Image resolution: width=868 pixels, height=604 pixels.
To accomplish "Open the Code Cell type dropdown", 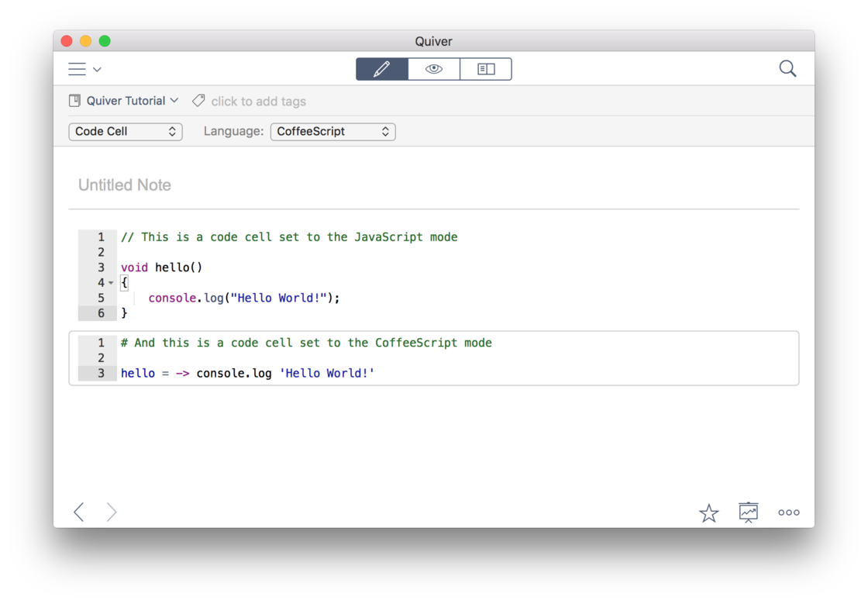I will point(126,131).
